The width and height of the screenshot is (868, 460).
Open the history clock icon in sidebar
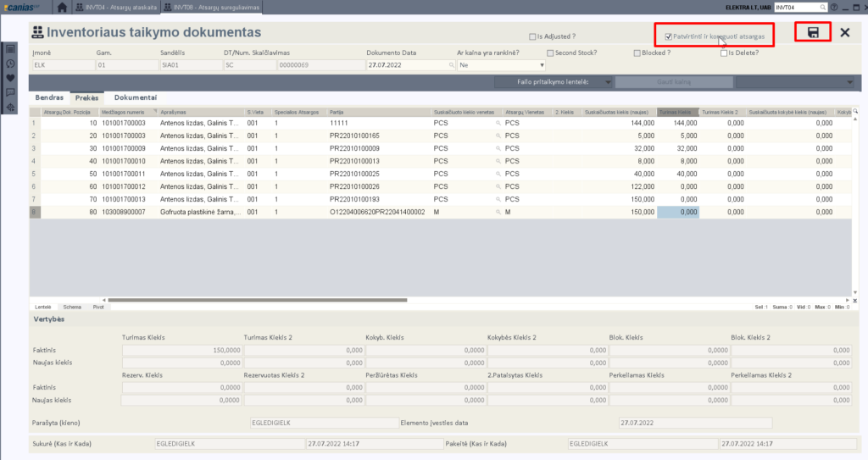pos(10,64)
